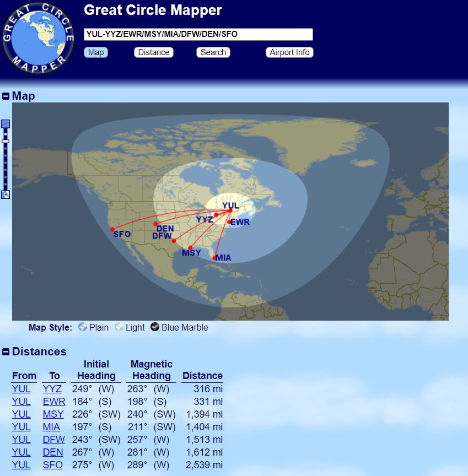
Task: Collapse the Distances section
Action: [5, 351]
